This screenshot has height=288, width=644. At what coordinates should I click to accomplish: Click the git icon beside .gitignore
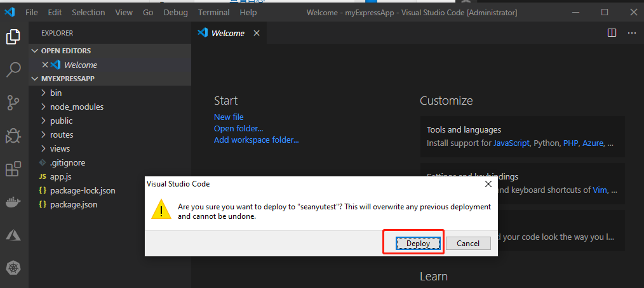(x=43, y=163)
